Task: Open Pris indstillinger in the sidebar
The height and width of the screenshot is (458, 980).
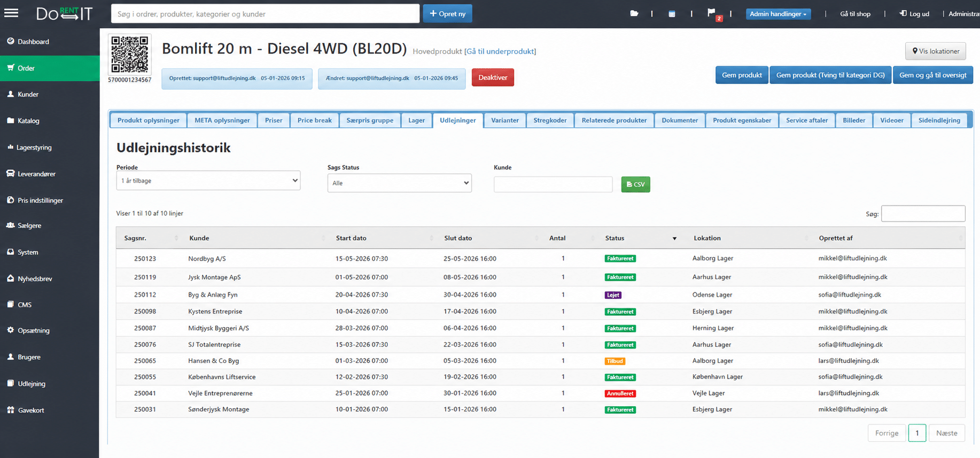Action: coord(50,200)
